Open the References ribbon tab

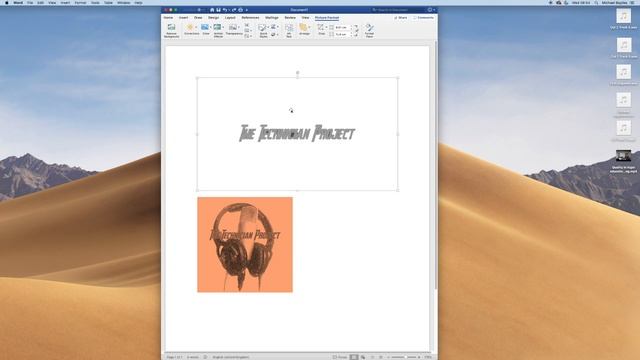[250, 18]
